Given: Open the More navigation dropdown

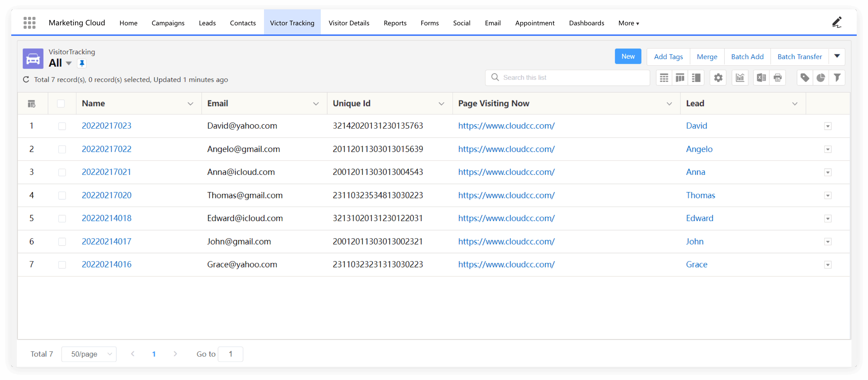Looking at the screenshot, I should pyautogui.click(x=628, y=23).
